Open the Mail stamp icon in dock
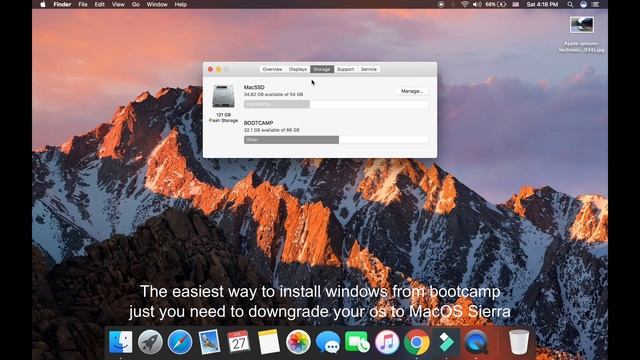 pyautogui.click(x=209, y=342)
